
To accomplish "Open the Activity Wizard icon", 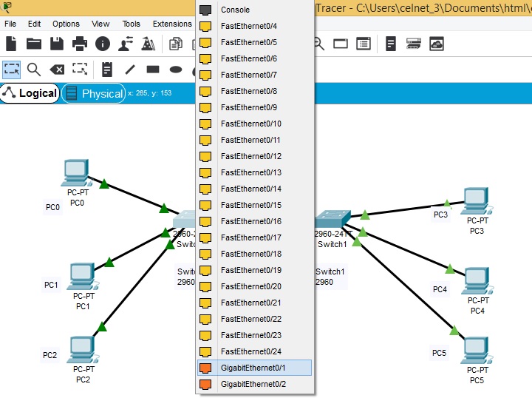I will (x=149, y=44).
